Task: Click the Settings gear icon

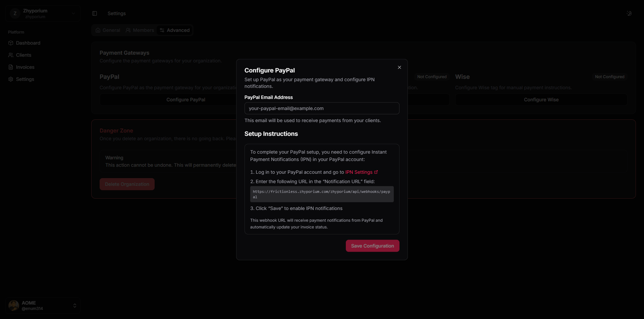Action: [x=11, y=79]
